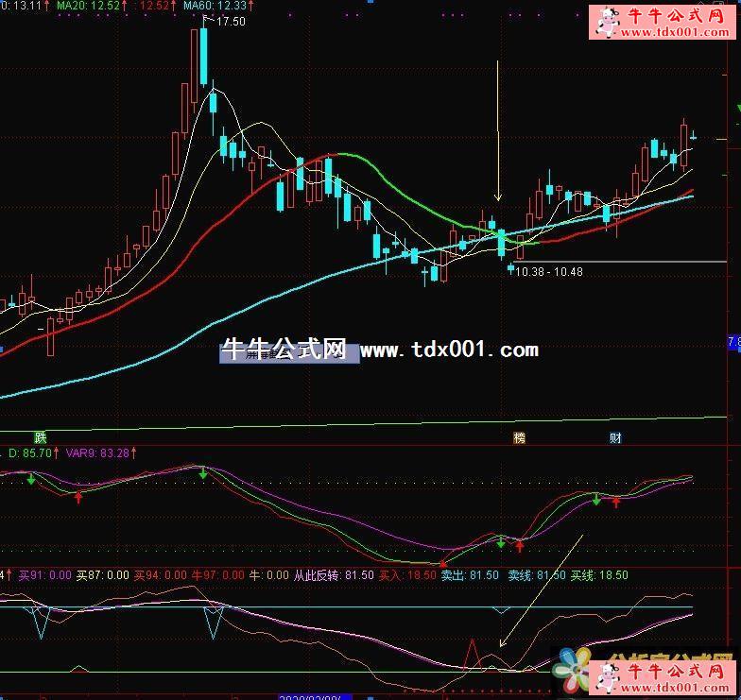Click the 买入: 18.50 label
Viewport: 741px width, 700px height.
[408, 574]
